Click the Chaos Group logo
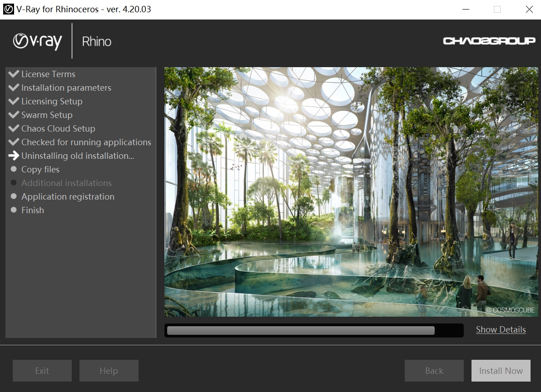 [x=489, y=41]
